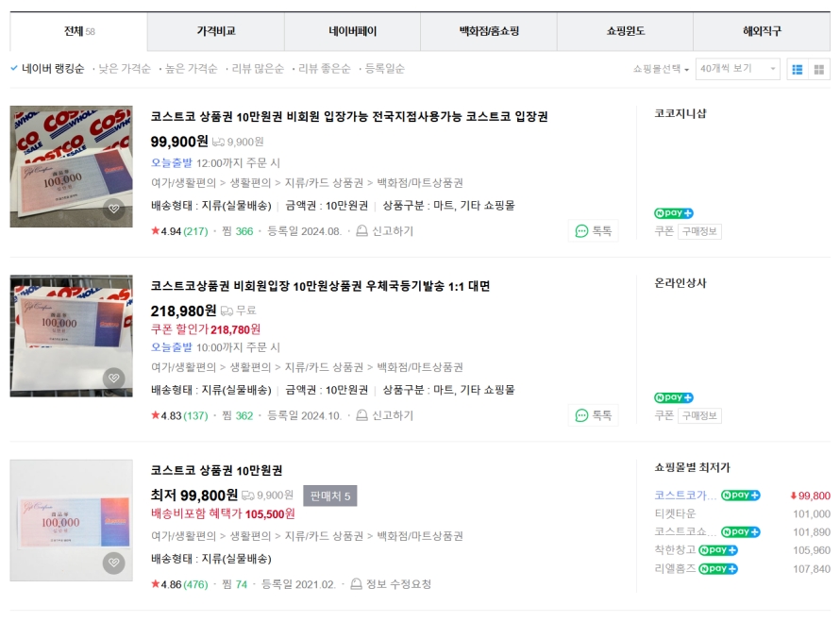This screenshot has height=622, width=840.
Task: Open the 온라인상사 voucher product thumbnail
Action: [71, 336]
